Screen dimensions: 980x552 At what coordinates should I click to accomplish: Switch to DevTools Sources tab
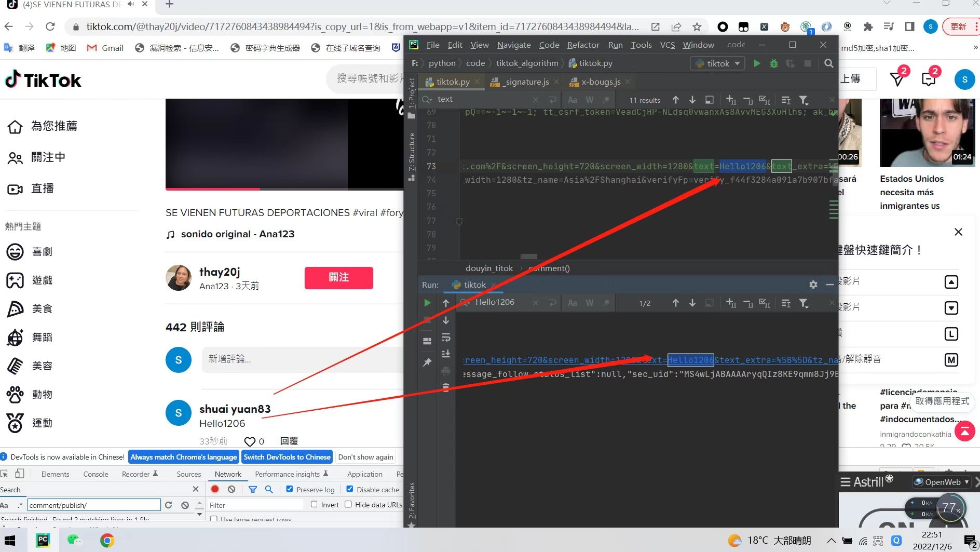pyautogui.click(x=188, y=474)
